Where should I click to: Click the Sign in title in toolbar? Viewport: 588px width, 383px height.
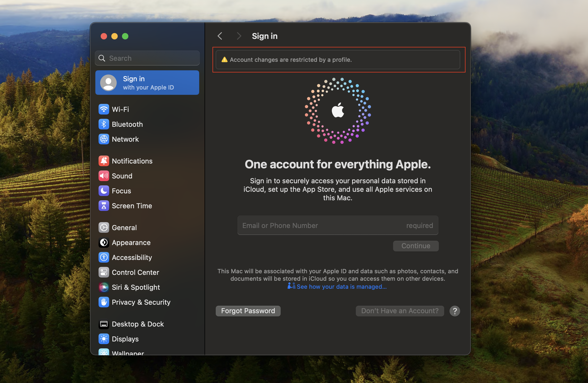265,36
